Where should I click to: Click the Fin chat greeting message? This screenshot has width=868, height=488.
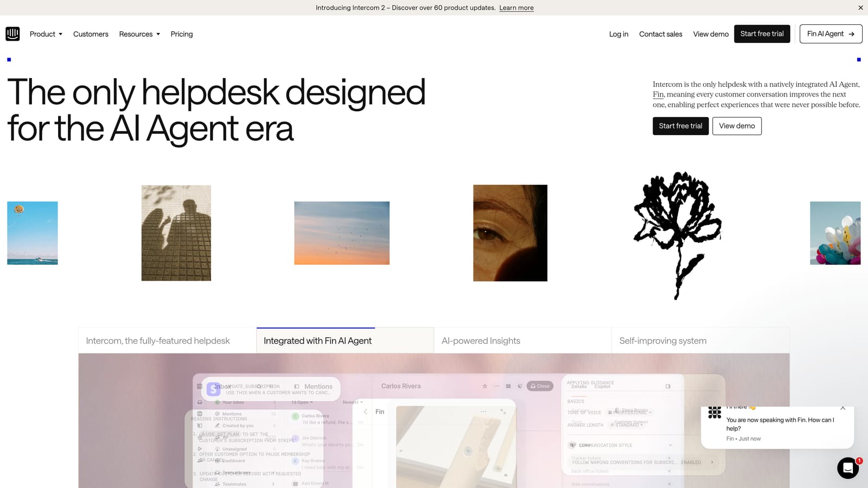[780, 424]
